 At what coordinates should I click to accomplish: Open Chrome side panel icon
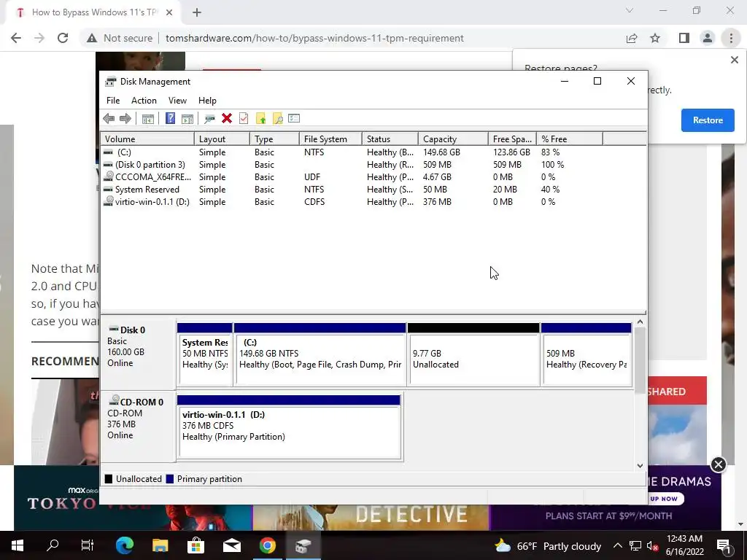pyautogui.click(x=684, y=38)
